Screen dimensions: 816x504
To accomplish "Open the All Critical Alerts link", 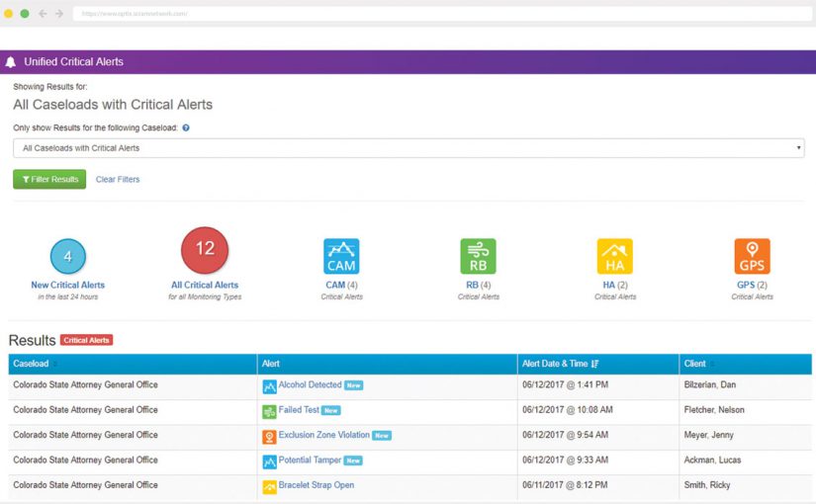I will click(x=205, y=285).
